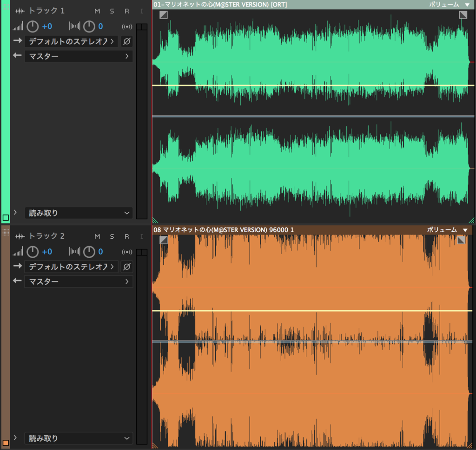Arm Track 2 for recording with R
The image size is (476, 450).
127,236
